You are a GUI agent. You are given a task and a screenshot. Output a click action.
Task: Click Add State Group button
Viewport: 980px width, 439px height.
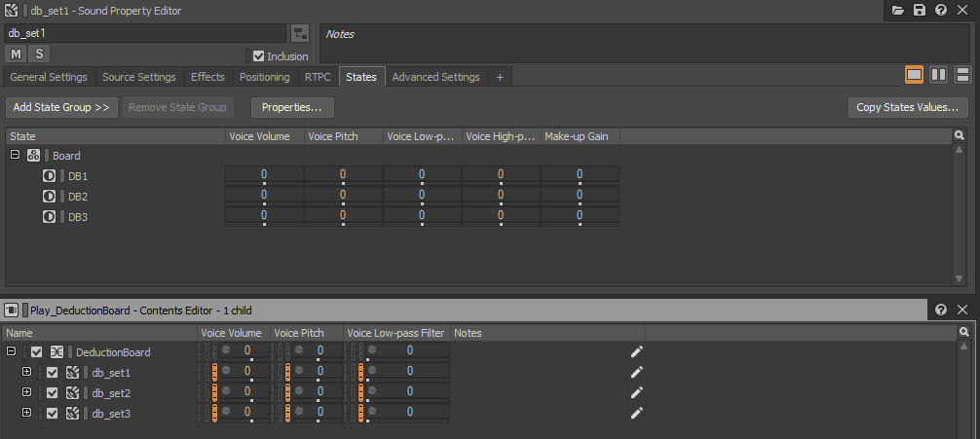[61, 107]
